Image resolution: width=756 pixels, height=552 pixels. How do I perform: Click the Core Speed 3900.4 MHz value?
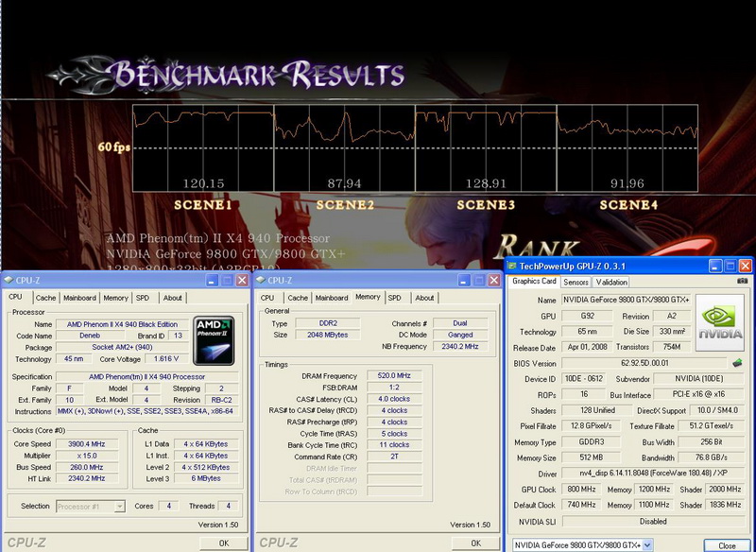[x=87, y=444]
